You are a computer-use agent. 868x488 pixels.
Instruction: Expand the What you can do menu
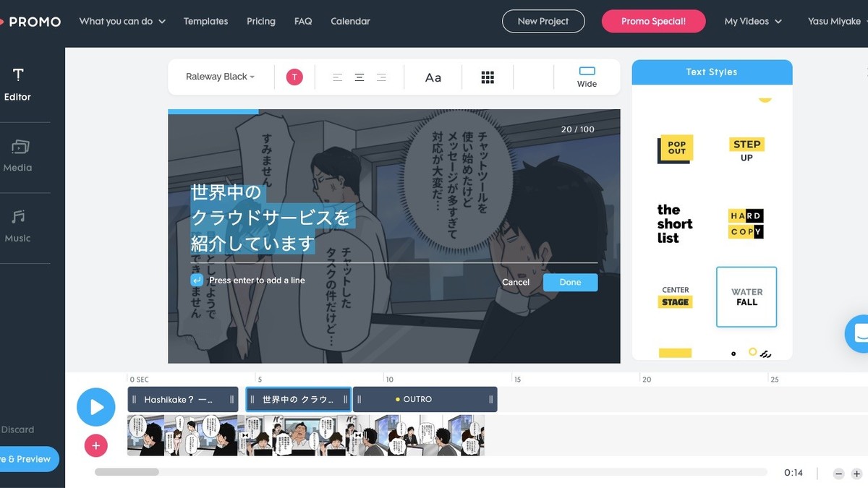coord(122,22)
